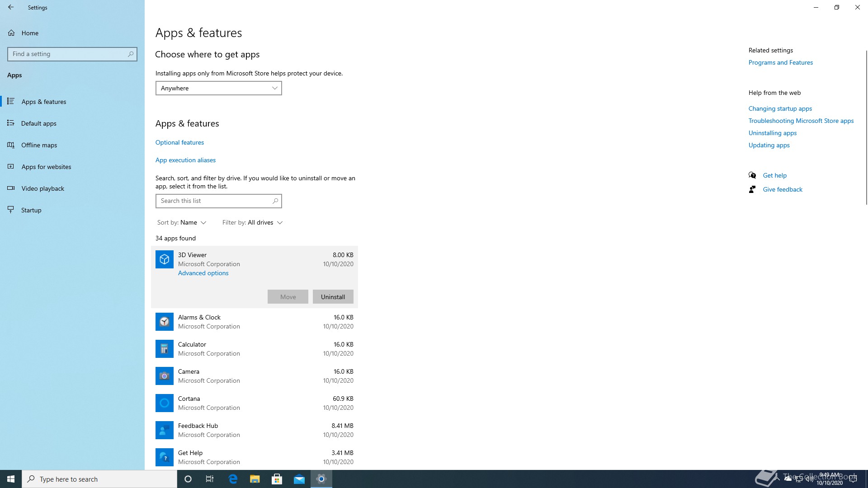868x488 pixels.
Task: Click the Cortana app icon
Action: tap(164, 403)
